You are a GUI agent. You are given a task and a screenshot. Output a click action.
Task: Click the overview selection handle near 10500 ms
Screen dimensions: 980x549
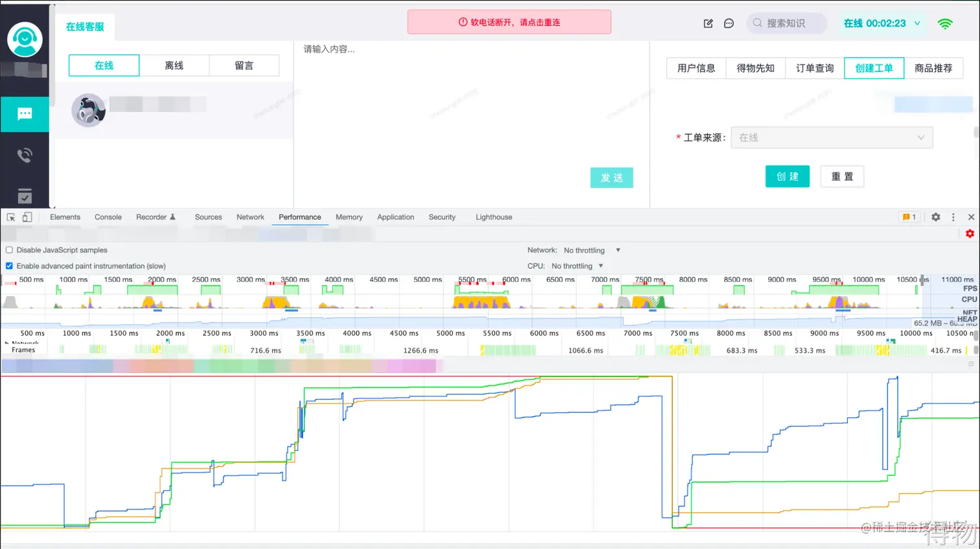click(922, 281)
